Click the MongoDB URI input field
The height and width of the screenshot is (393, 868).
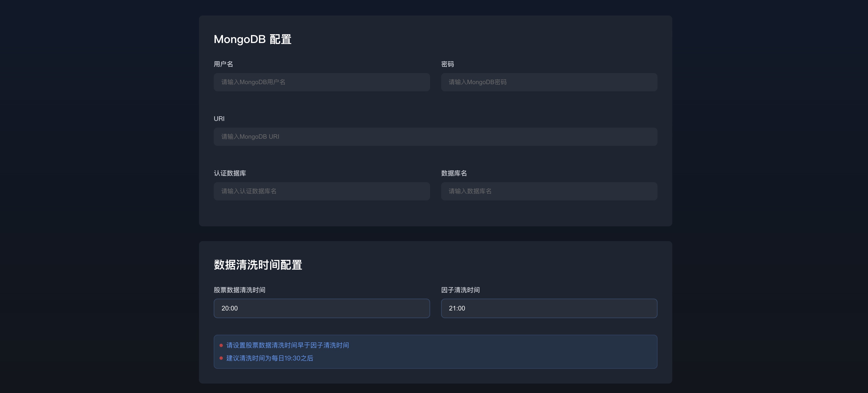[435, 136]
